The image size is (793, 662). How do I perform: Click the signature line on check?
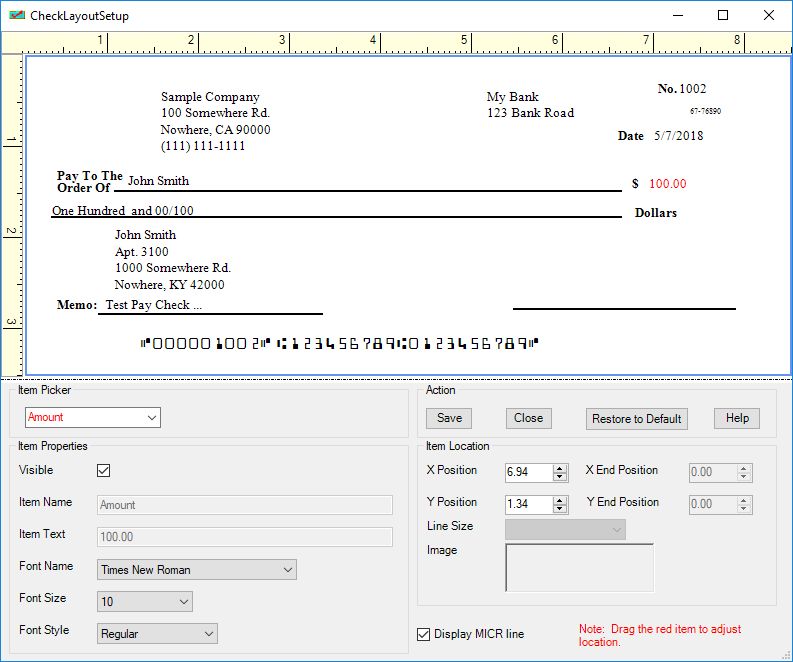click(x=624, y=308)
